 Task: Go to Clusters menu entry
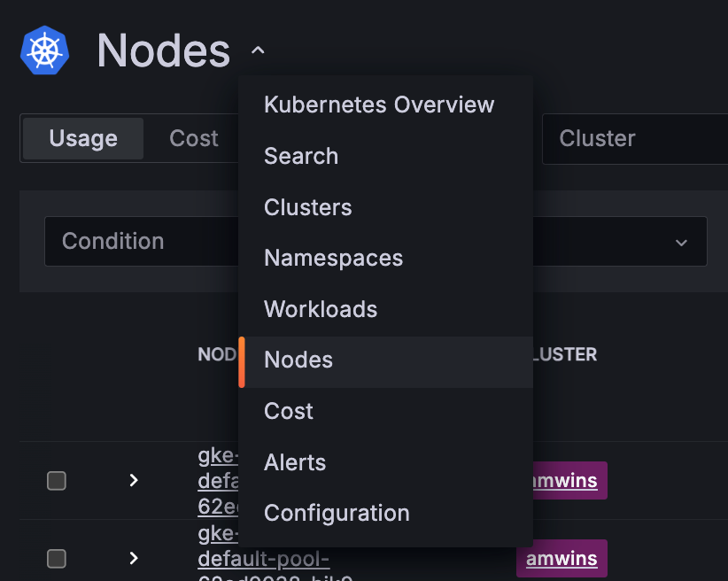click(x=307, y=207)
